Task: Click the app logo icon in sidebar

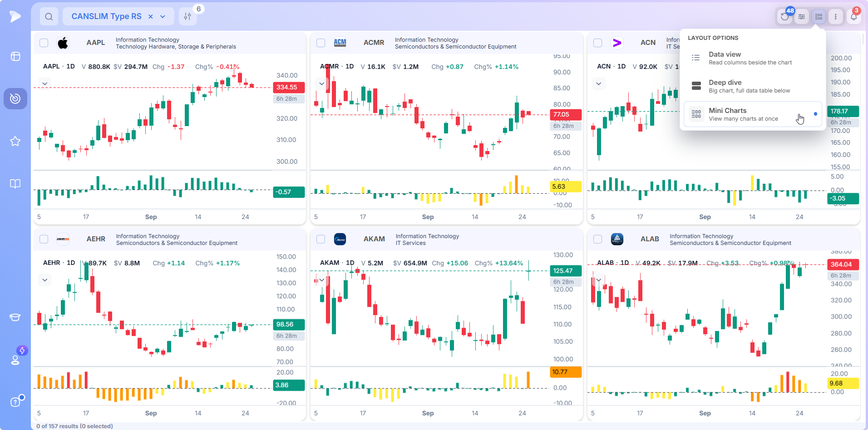Action: [15, 16]
